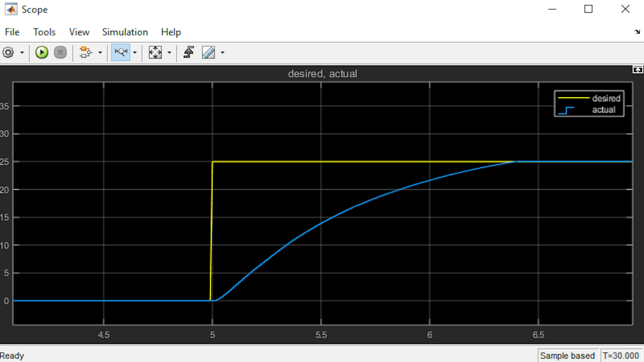Expand the dropdown next to the block highlight icon
644x362 pixels.
pos(100,53)
